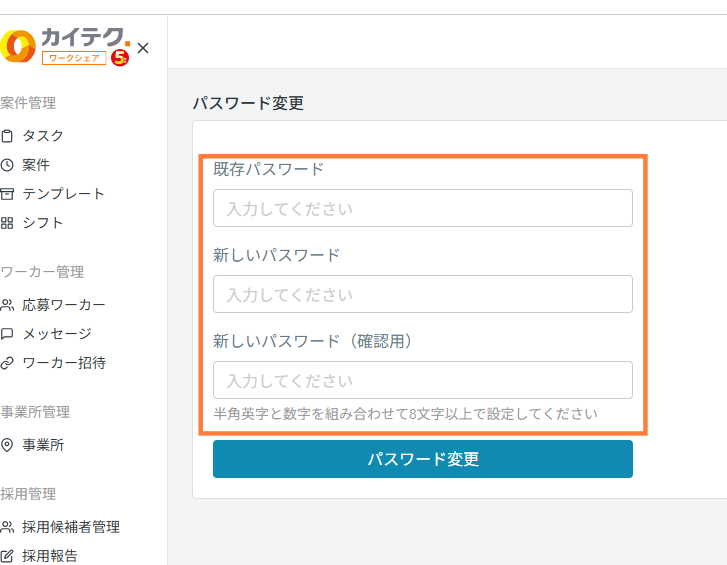
Task: Focus the 既存パスワード input field
Action: pyautogui.click(x=423, y=208)
